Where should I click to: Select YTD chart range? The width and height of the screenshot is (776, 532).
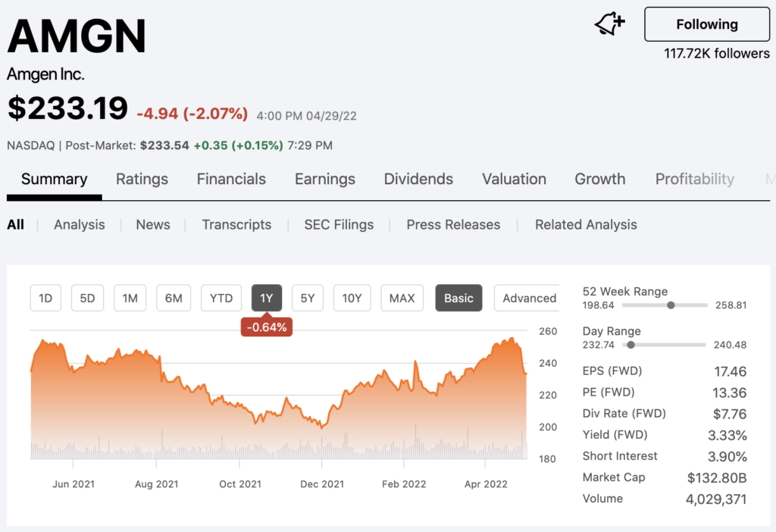click(x=221, y=298)
